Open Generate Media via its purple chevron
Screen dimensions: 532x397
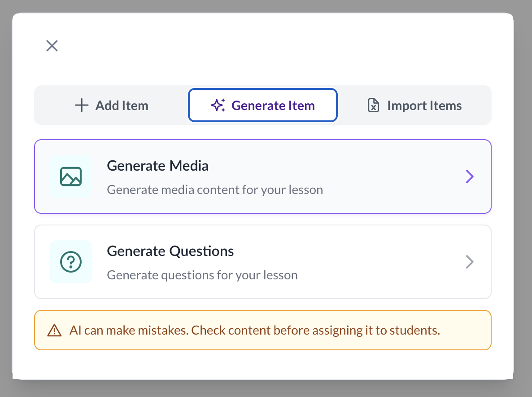pyautogui.click(x=470, y=176)
